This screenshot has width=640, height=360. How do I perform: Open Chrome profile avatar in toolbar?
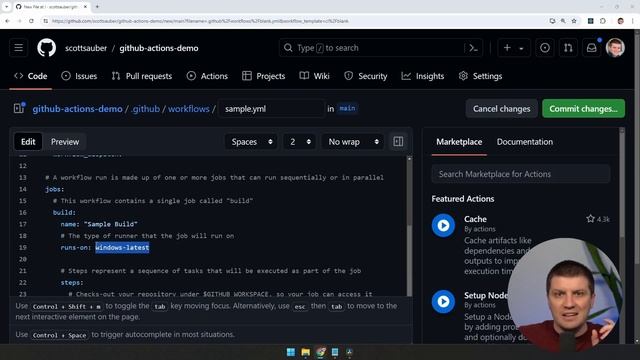[x=620, y=21]
